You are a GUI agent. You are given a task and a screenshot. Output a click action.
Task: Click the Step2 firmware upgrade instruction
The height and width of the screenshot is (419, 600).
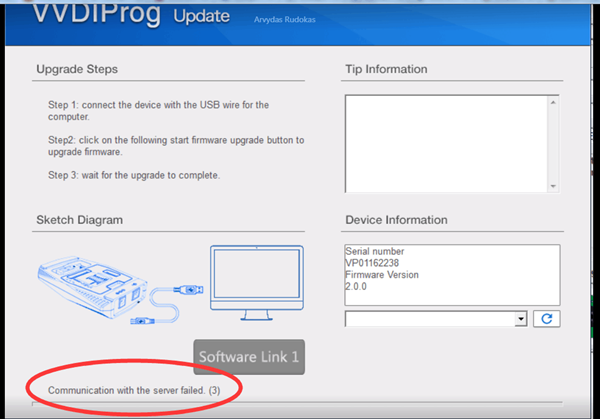176,146
